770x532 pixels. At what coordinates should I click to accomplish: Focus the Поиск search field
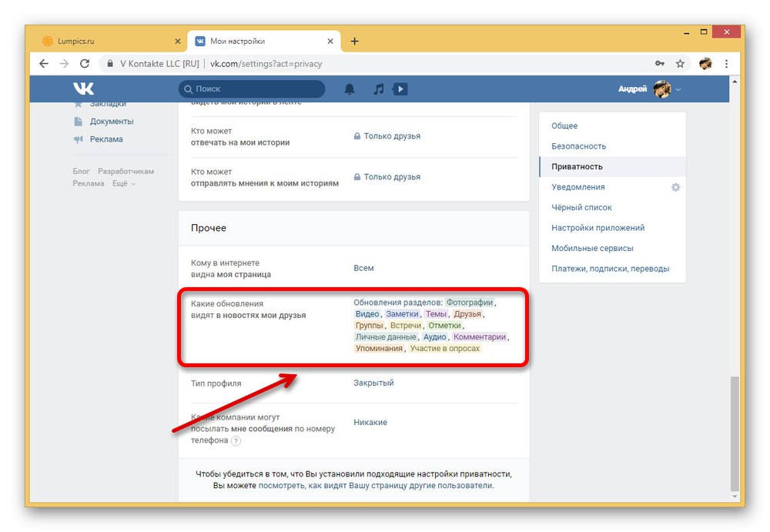(x=252, y=89)
